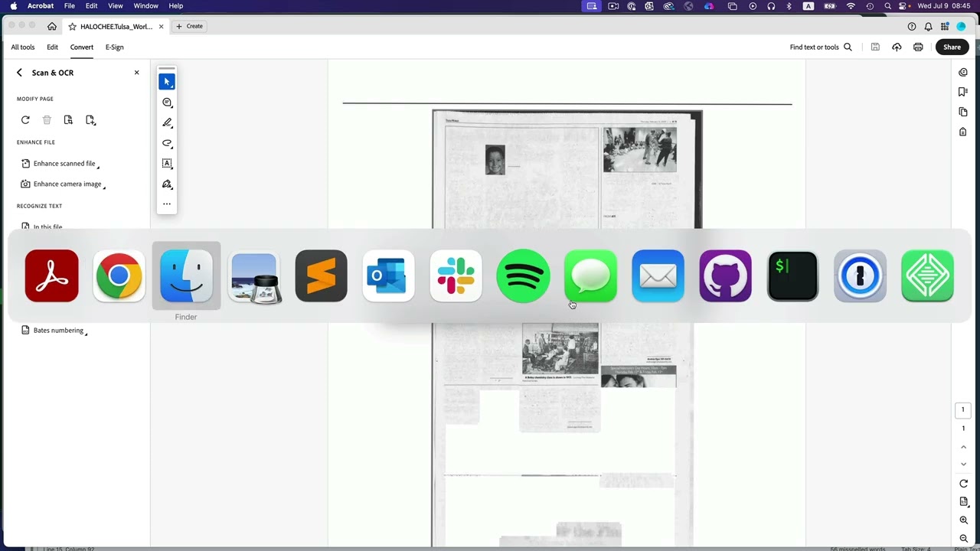Viewport: 980px width, 551px height.
Task: Open the Help question mark icon
Action: pyautogui.click(x=912, y=26)
